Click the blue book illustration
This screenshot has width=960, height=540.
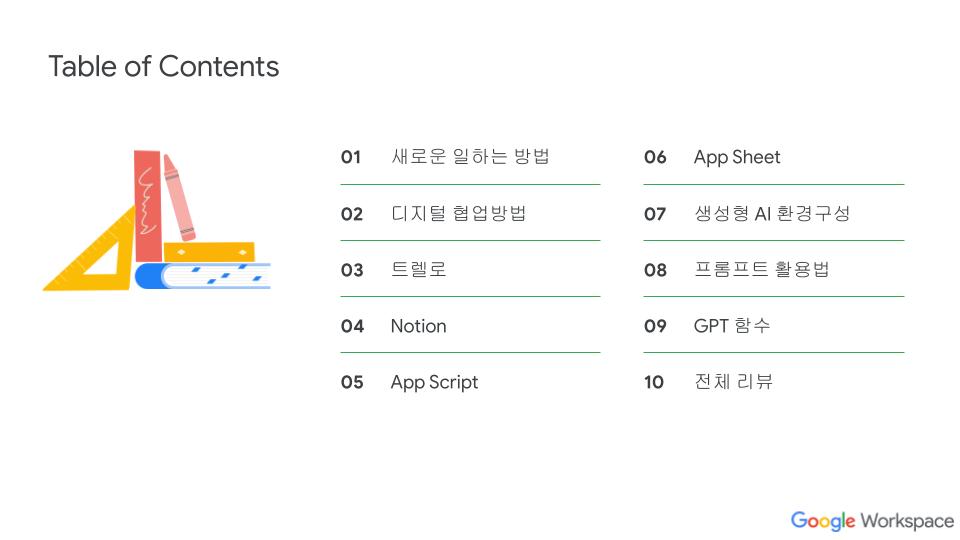tap(203, 276)
